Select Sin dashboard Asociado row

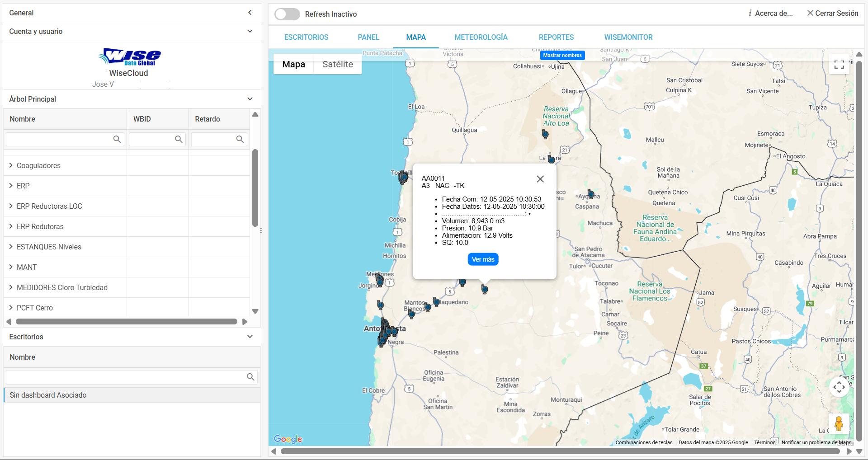click(x=132, y=395)
